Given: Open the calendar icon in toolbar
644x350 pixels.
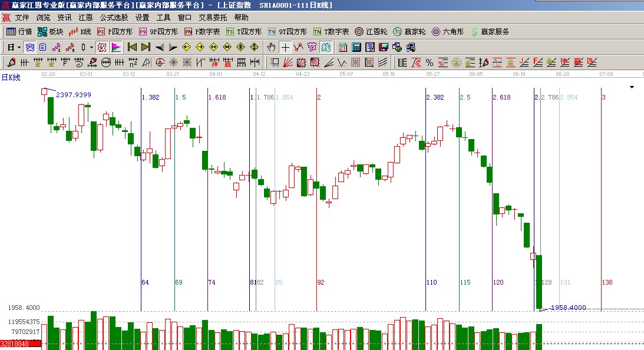Looking at the screenshot, I should 343,47.
